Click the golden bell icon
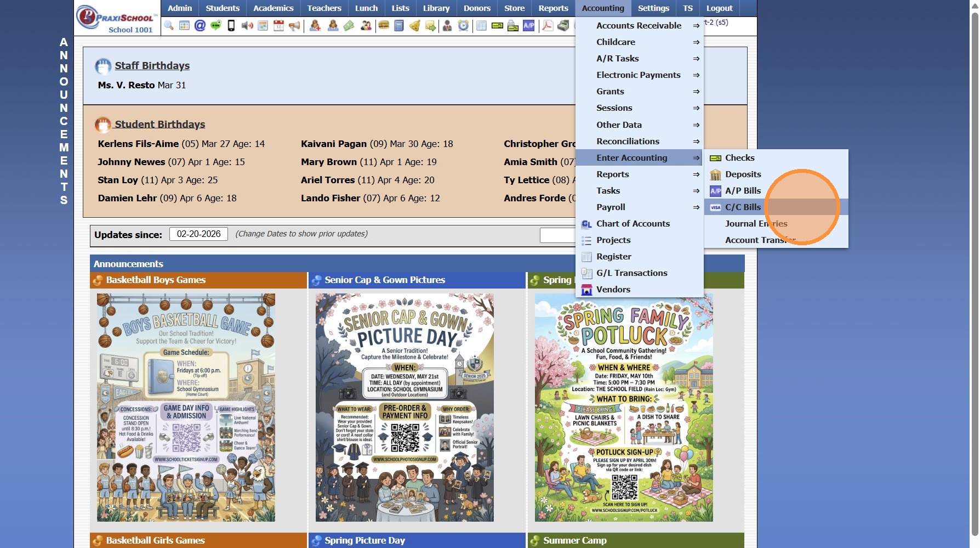Screen dimensions: 980x548 (415, 25)
